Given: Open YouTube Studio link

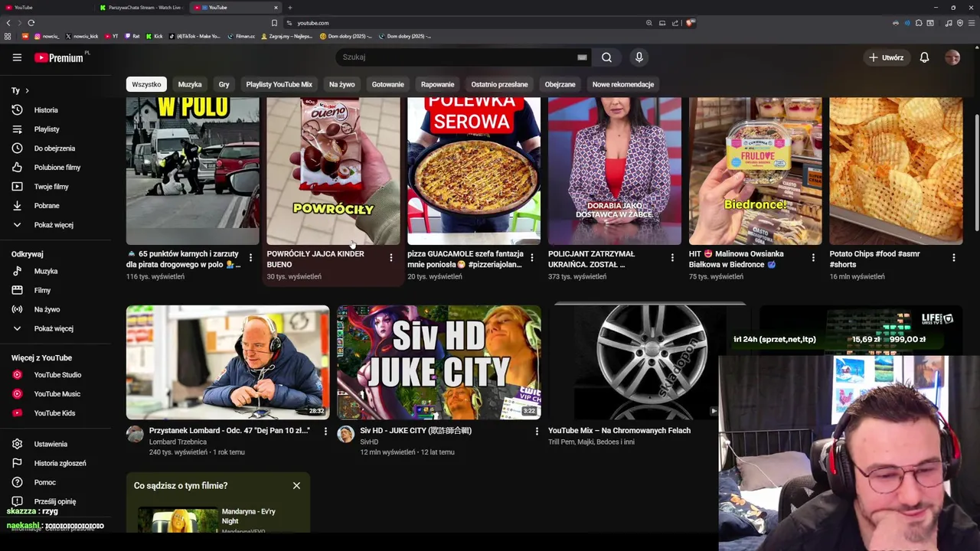Looking at the screenshot, I should tap(57, 375).
